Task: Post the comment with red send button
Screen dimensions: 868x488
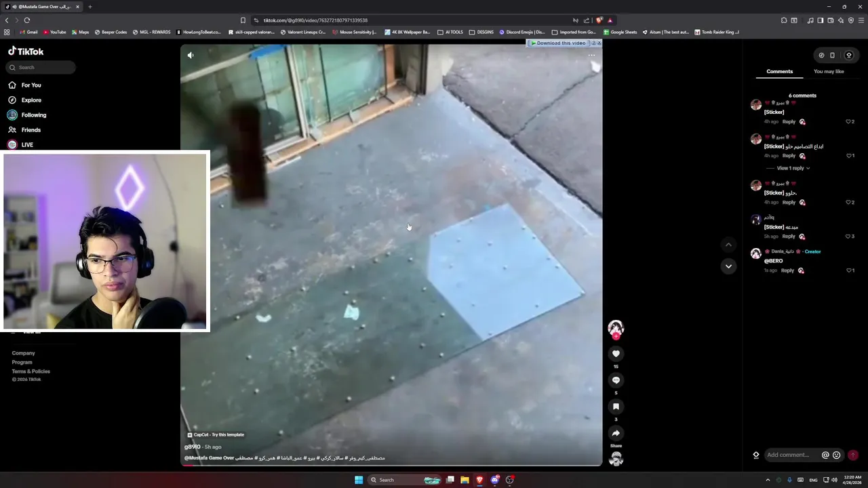Action: [853, 455]
